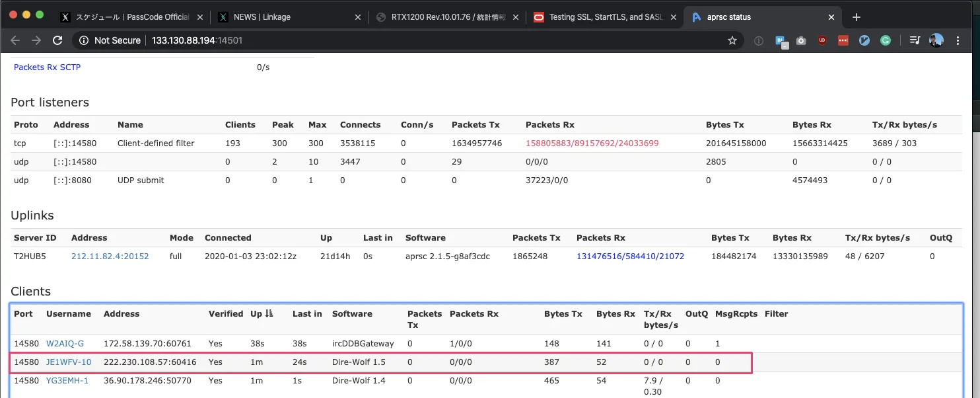Open the media controls icon
The height and width of the screenshot is (398, 980).
click(915, 40)
